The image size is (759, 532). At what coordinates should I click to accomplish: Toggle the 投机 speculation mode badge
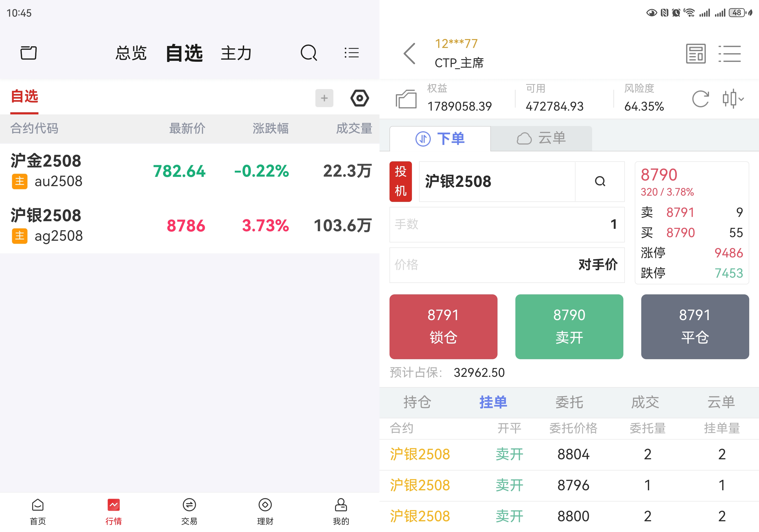click(401, 181)
